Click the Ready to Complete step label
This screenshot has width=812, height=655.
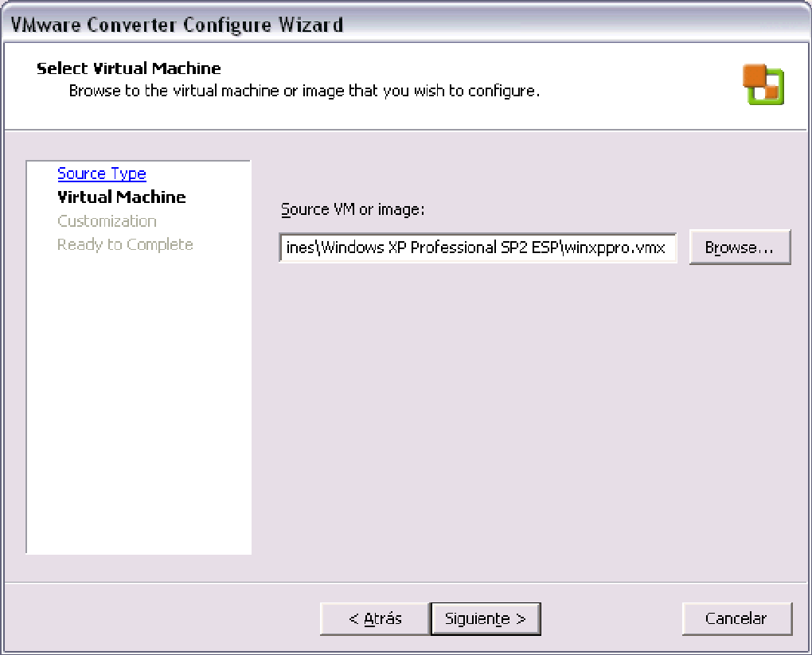coord(125,244)
